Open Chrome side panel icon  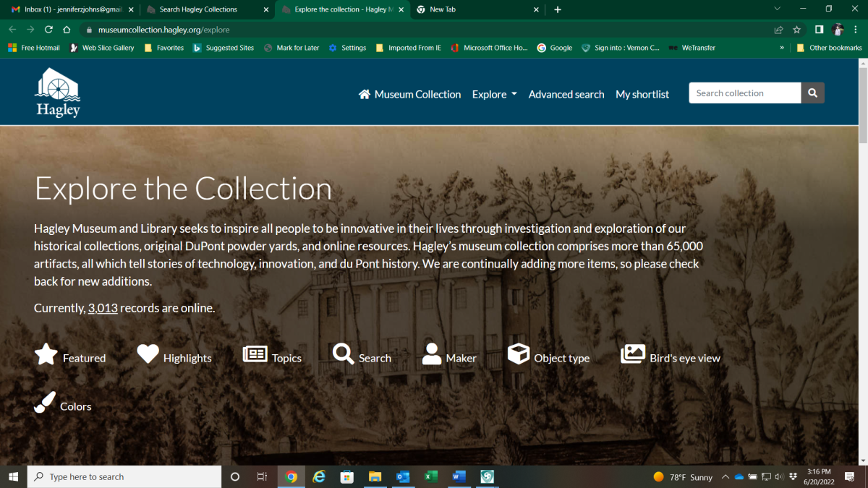pos(819,30)
